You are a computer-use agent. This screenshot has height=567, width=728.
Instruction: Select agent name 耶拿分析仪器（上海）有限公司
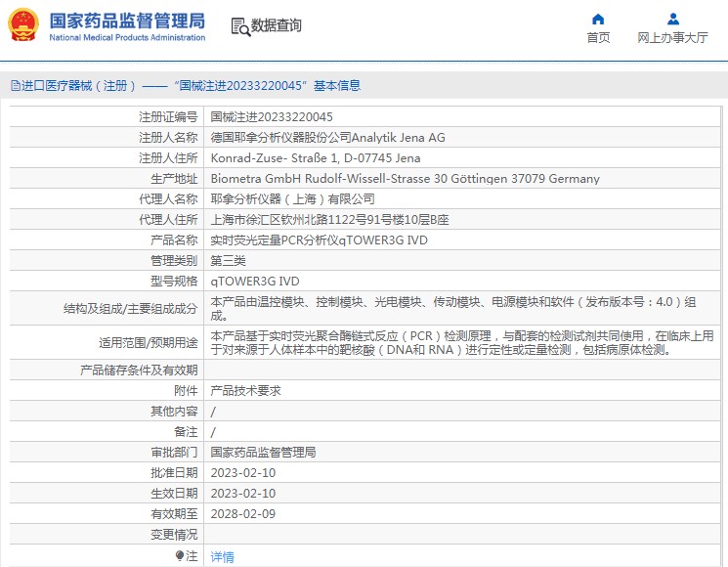tap(293, 198)
